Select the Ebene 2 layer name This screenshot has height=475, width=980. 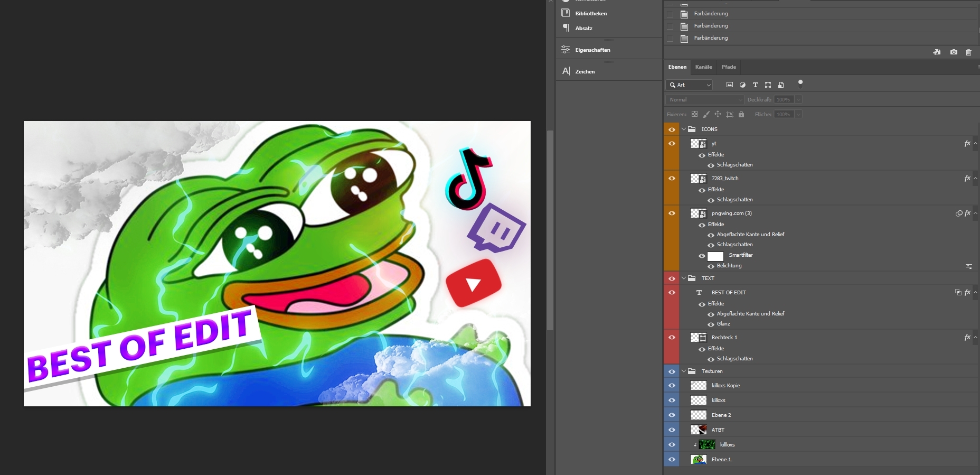tap(721, 415)
